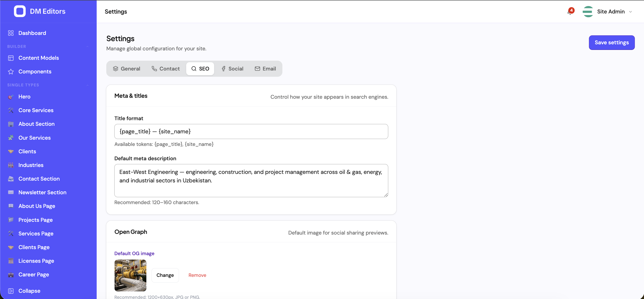Screen dimensions: 644x299
Task: Click the Components star icon
Action: point(11,72)
